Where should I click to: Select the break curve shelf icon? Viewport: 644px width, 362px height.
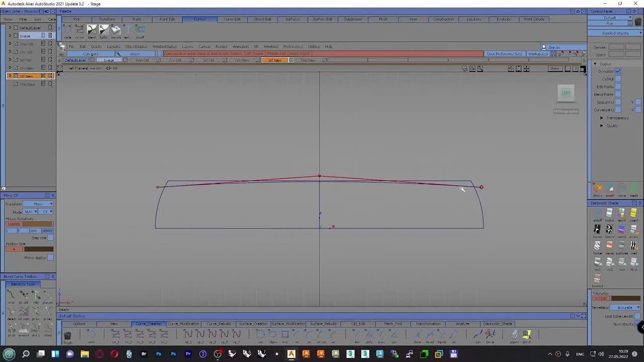click(x=490, y=334)
